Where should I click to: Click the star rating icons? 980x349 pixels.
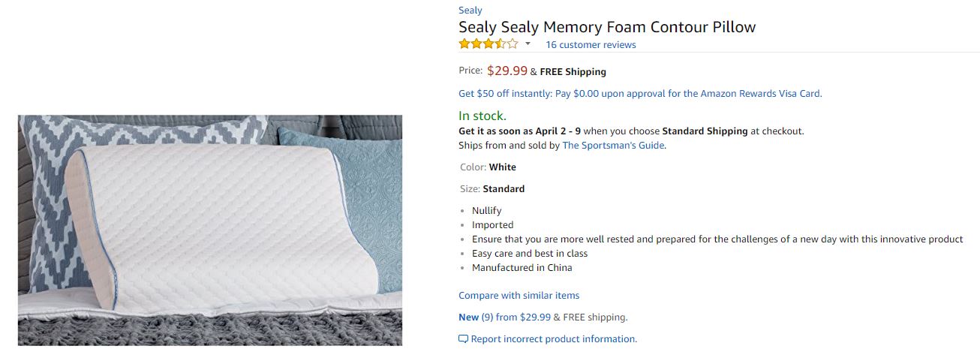click(x=488, y=44)
